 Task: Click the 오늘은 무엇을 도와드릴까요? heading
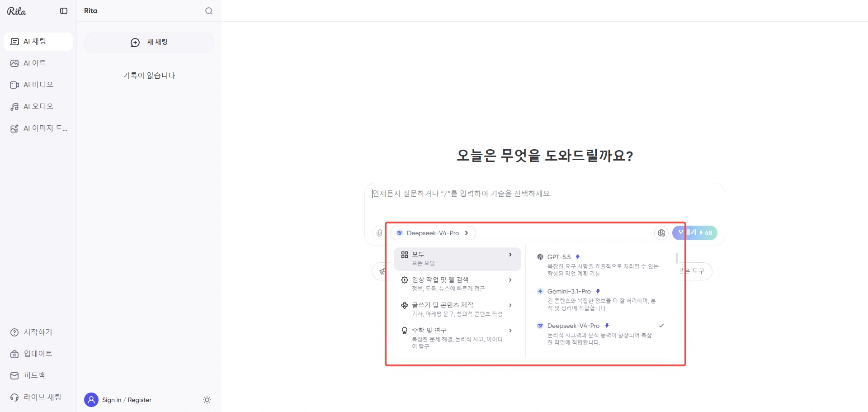tap(545, 156)
